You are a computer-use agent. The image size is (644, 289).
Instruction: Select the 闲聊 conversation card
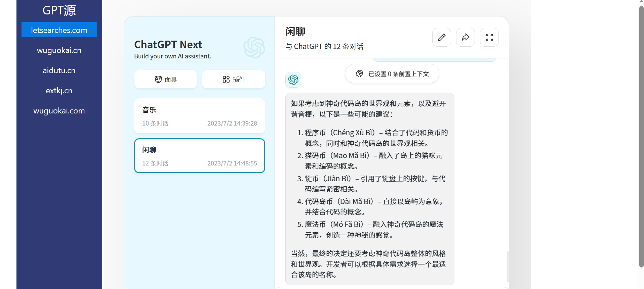click(199, 156)
